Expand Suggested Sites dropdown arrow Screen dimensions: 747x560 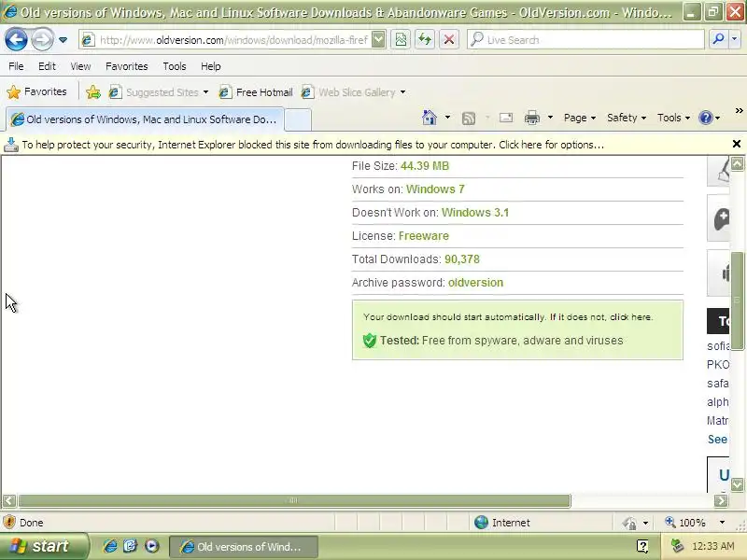coord(205,91)
